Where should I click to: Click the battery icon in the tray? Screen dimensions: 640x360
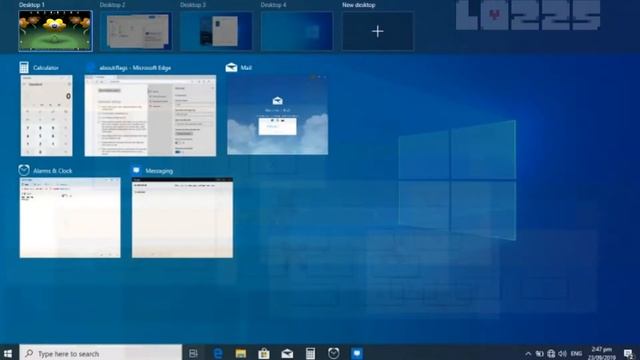coord(540,353)
